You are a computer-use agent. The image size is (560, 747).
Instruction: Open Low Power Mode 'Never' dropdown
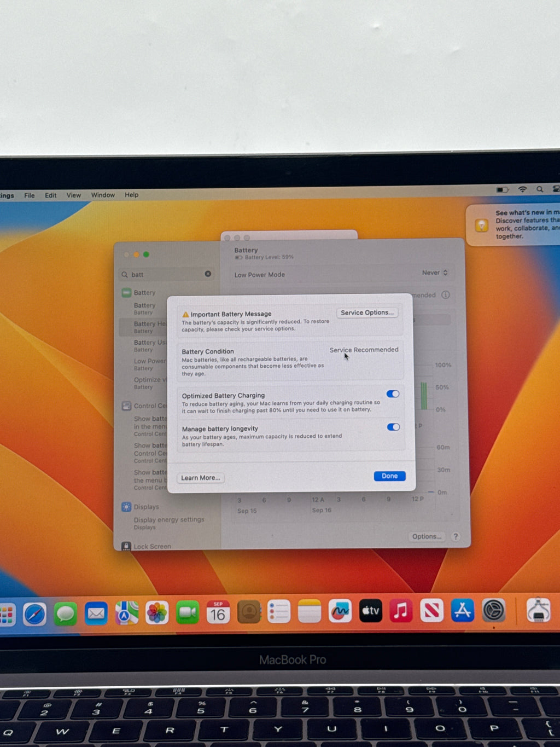coord(435,273)
